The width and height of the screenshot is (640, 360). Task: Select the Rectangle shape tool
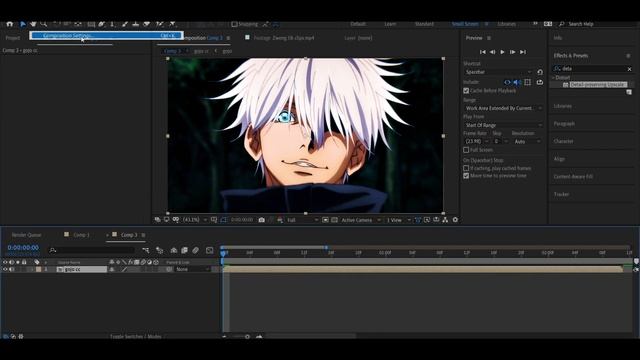[91, 24]
